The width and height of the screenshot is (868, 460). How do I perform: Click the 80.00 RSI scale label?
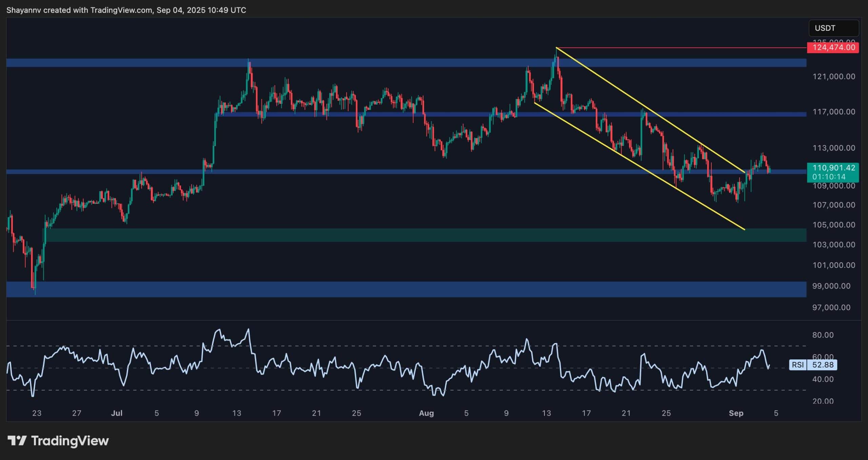tap(823, 335)
